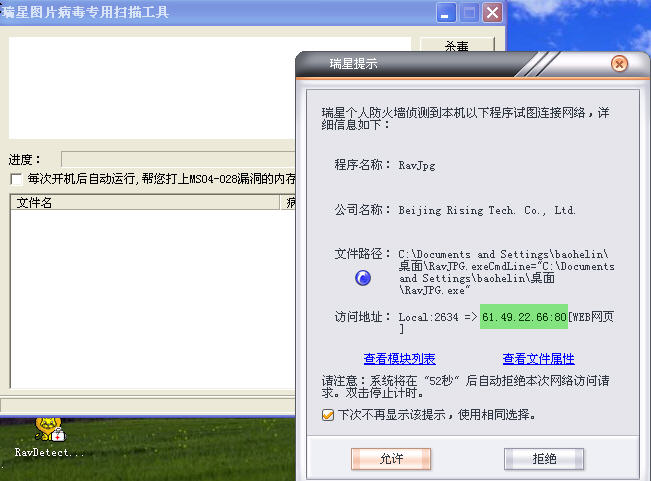651x481 pixels.
Task: Uncheck 下次不再显示该提示 checkbox
Action: click(328, 415)
